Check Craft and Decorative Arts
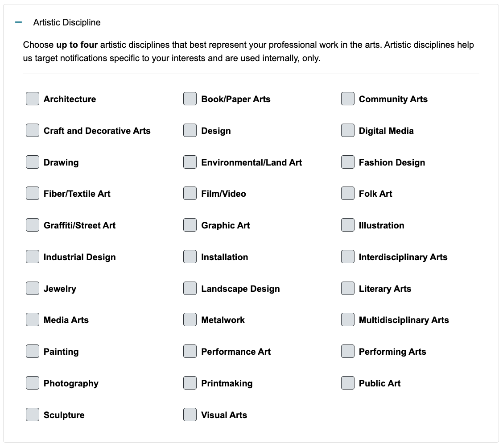 tap(32, 130)
